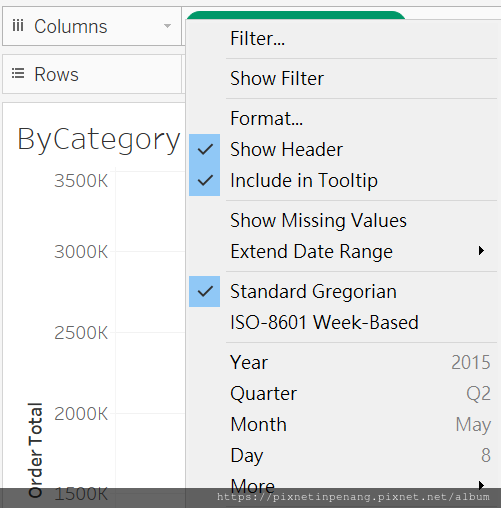Image resolution: width=501 pixels, height=508 pixels.
Task: Open the Columns shelf dropdown arrow
Action: pos(167,26)
